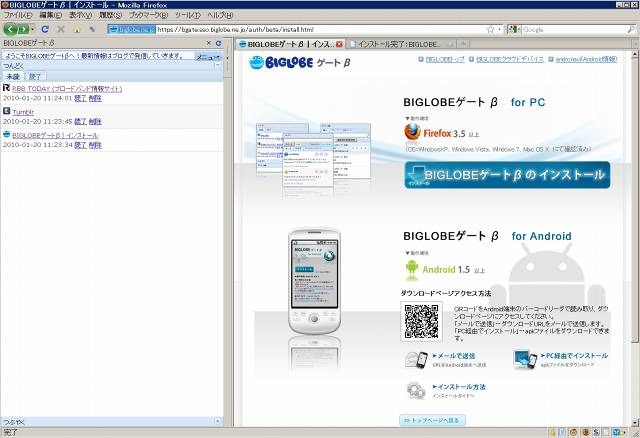Open a new tab with plus button
Screen dimensions: 640x438
[463, 44]
